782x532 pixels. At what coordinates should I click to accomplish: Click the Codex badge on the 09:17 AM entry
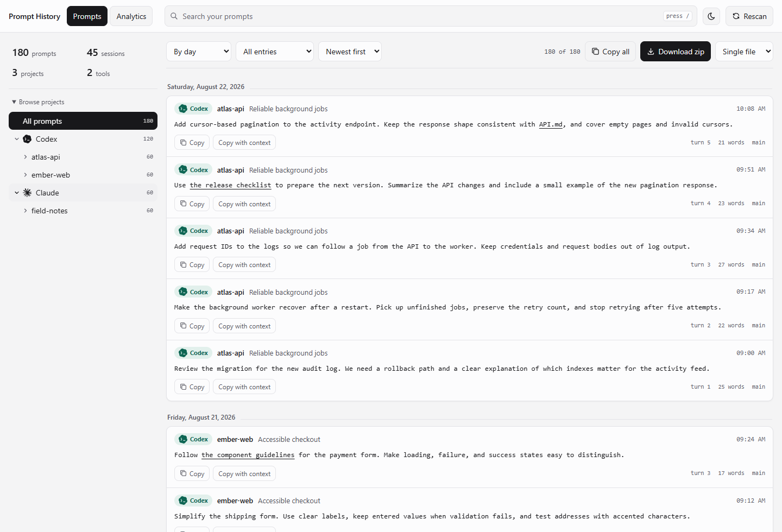pos(193,292)
